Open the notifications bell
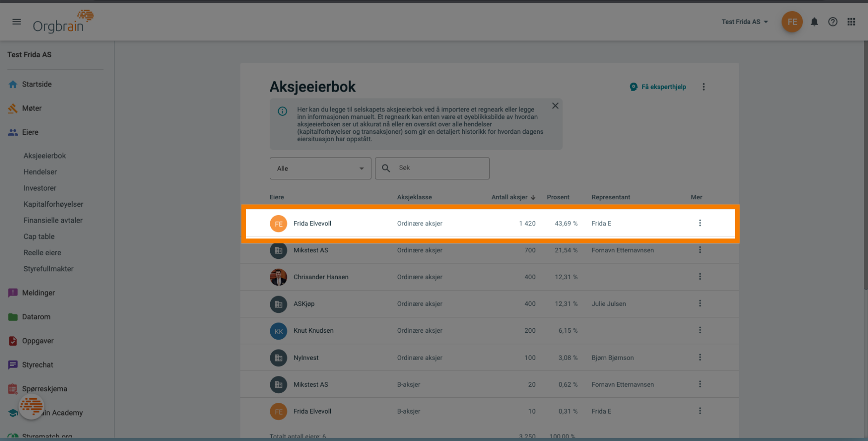The width and height of the screenshot is (868, 441). click(x=814, y=22)
